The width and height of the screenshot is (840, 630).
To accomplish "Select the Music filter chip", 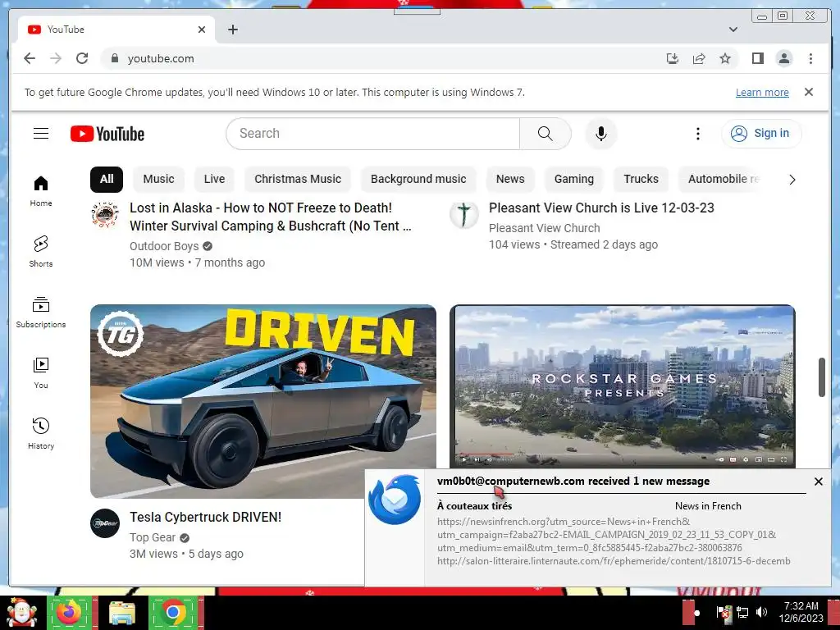I will coord(158,179).
